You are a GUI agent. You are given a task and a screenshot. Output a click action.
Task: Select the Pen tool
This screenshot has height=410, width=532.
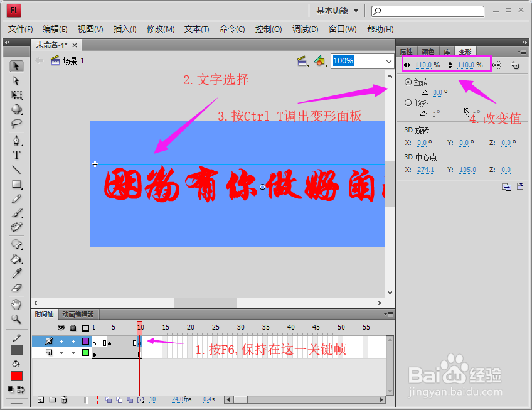(x=16, y=140)
